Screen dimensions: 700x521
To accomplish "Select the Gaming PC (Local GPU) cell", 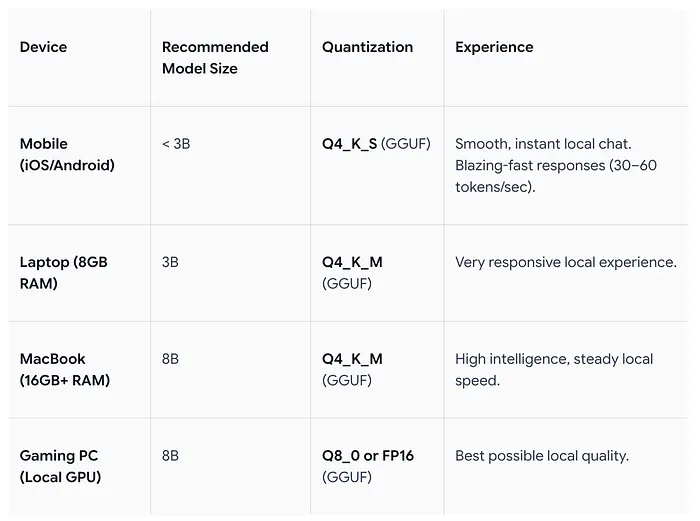I will click(x=60, y=466).
